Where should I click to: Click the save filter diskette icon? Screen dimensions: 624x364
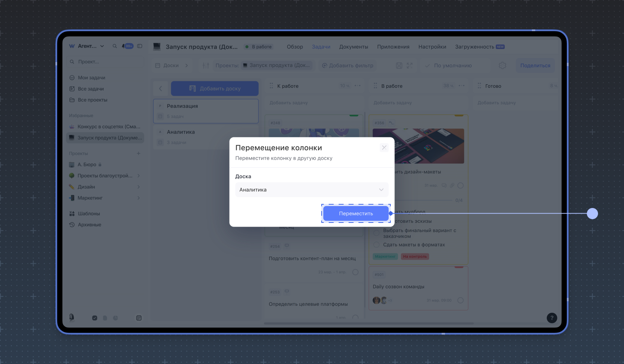pyautogui.click(x=399, y=65)
